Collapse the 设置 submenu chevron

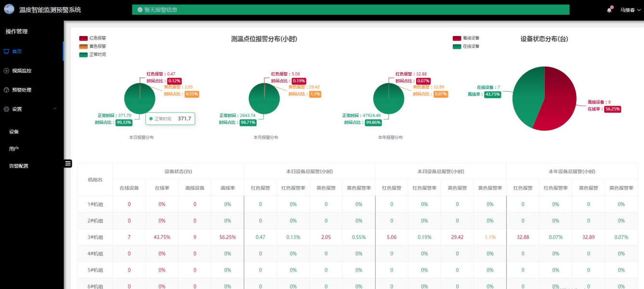pyautogui.click(x=55, y=109)
